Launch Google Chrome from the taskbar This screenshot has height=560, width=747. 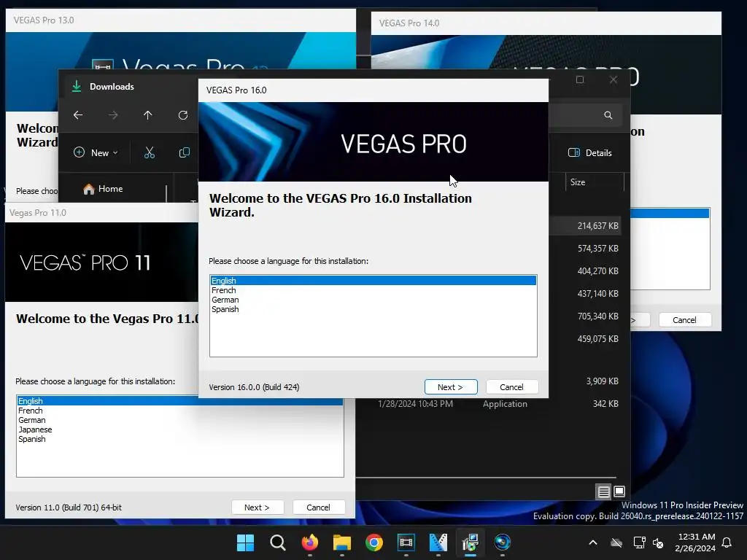pos(374,542)
